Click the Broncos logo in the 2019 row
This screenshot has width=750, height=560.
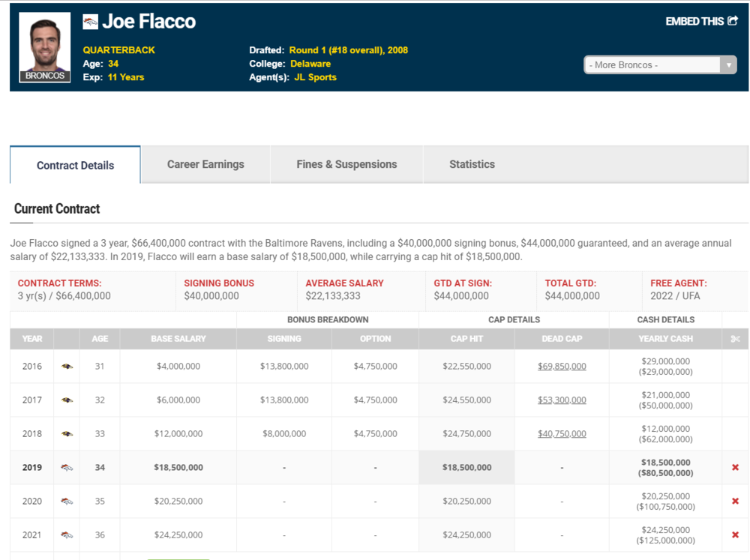(x=67, y=468)
